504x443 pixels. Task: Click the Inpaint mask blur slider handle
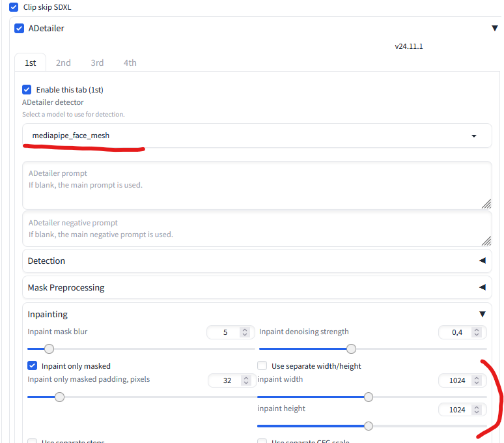49,349
